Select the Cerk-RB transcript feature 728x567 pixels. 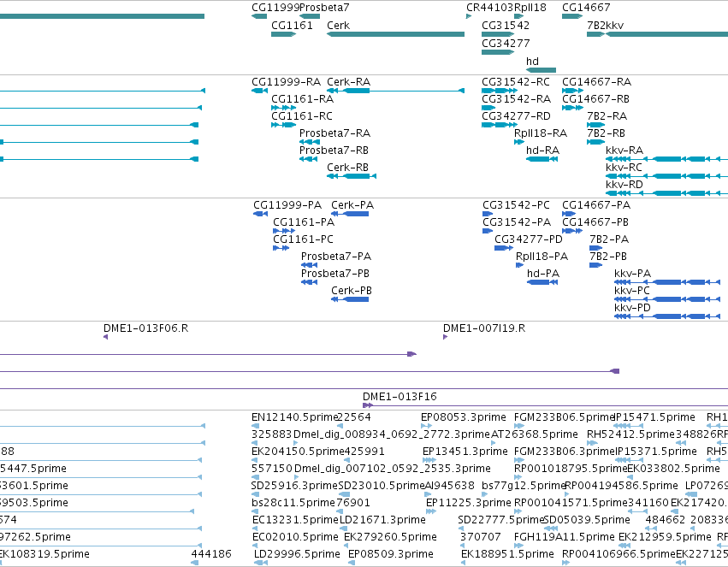(352, 176)
